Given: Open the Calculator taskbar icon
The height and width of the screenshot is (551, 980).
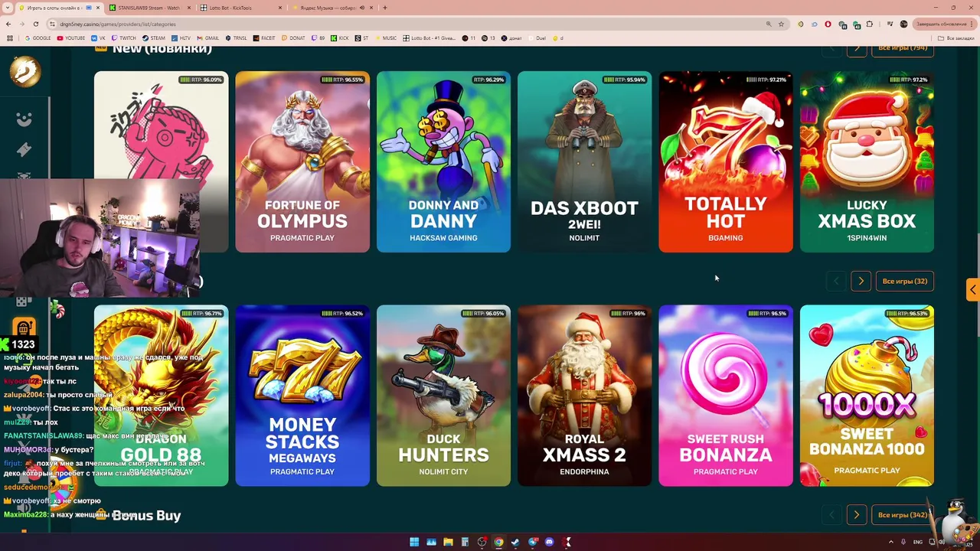Looking at the screenshot, I should point(465,542).
